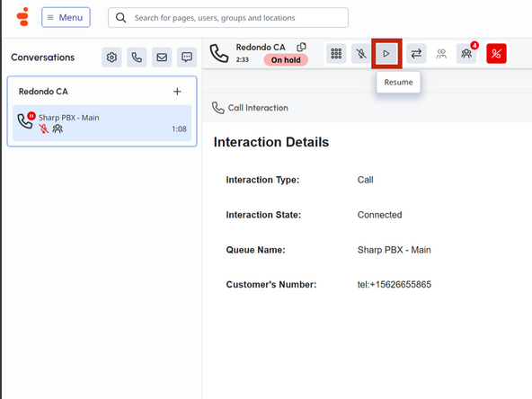Select the Sharp PBX - Main conversation

pyautogui.click(x=102, y=123)
